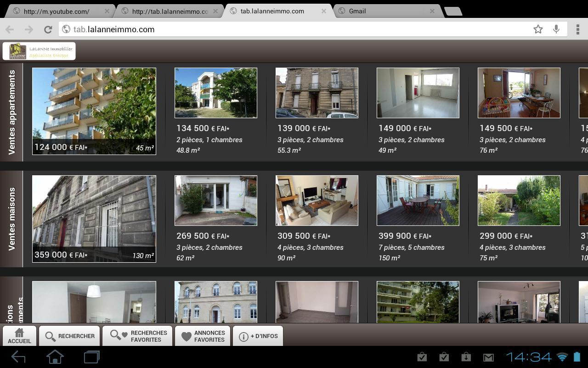
Task: Open the third-row apartment block with trees thumbnail
Action: (418, 302)
